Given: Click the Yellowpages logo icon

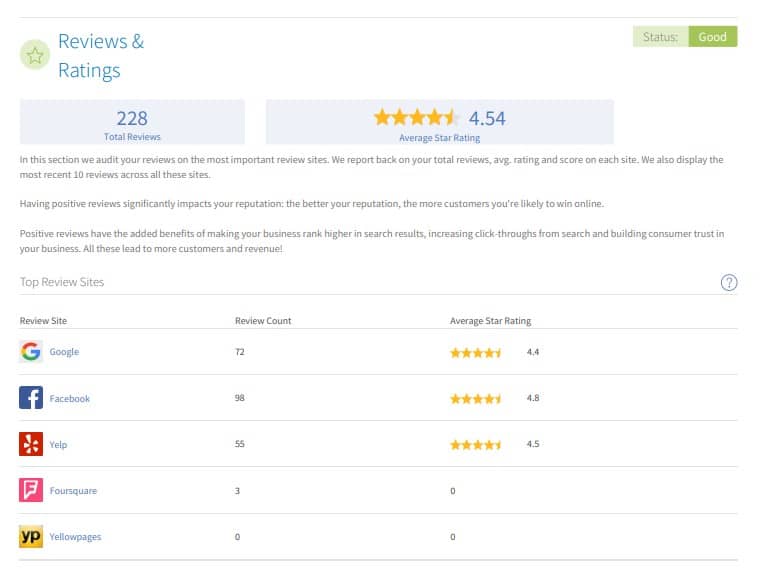Looking at the screenshot, I should pos(31,537).
